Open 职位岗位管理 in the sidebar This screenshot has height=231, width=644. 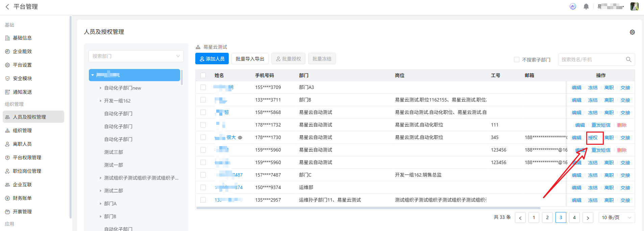(x=27, y=171)
